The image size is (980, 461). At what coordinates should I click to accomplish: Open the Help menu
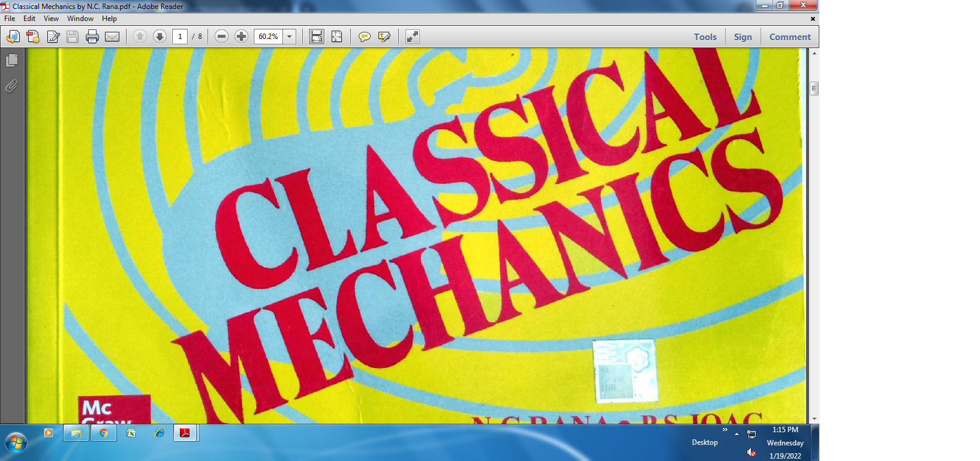[x=109, y=19]
